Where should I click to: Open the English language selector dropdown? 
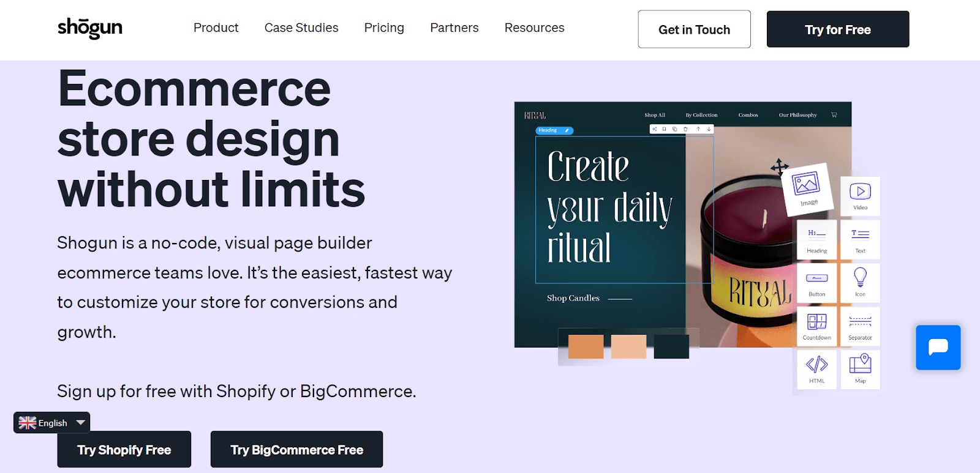[x=52, y=423]
